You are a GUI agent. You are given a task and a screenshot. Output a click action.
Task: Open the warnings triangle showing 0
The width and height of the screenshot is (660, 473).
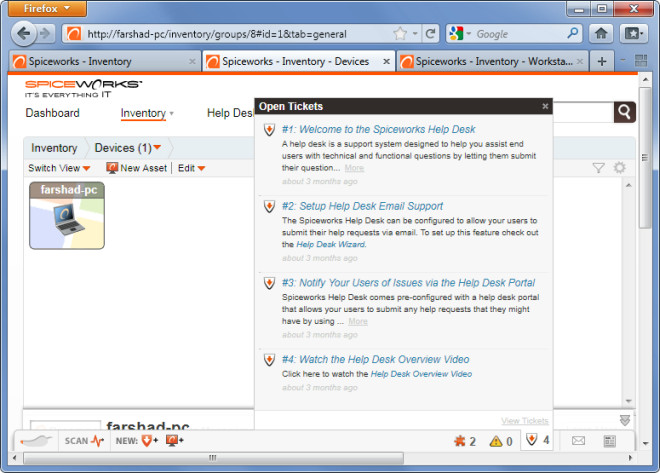pyautogui.click(x=501, y=441)
